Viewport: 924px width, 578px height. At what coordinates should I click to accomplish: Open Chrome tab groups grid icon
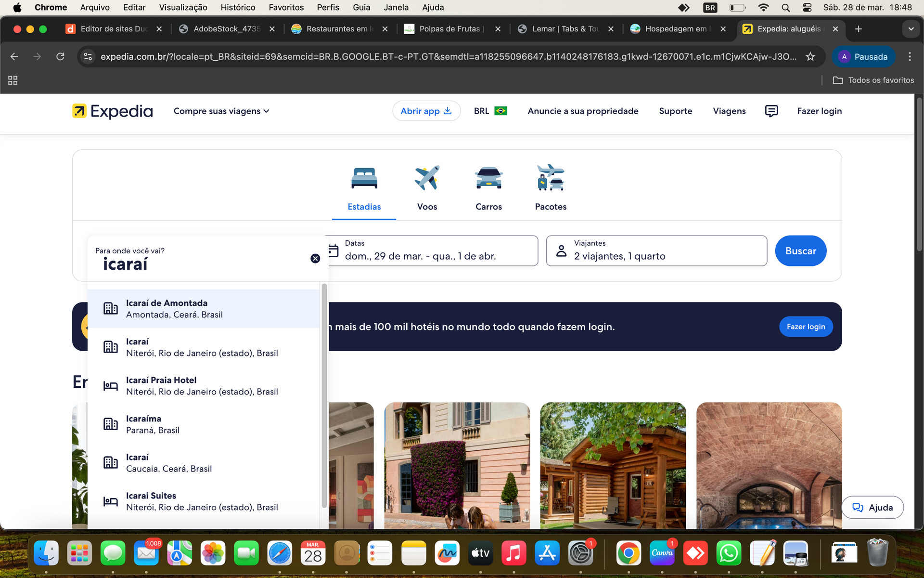[x=12, y=80]
